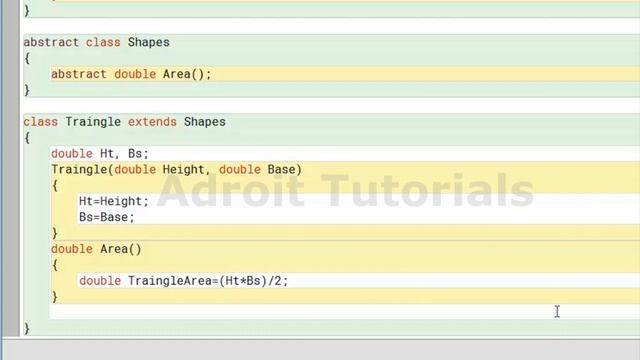Click the statement 'Bs=Base;'
Screen dimensions: 640x360
click(x=107, y=218)
